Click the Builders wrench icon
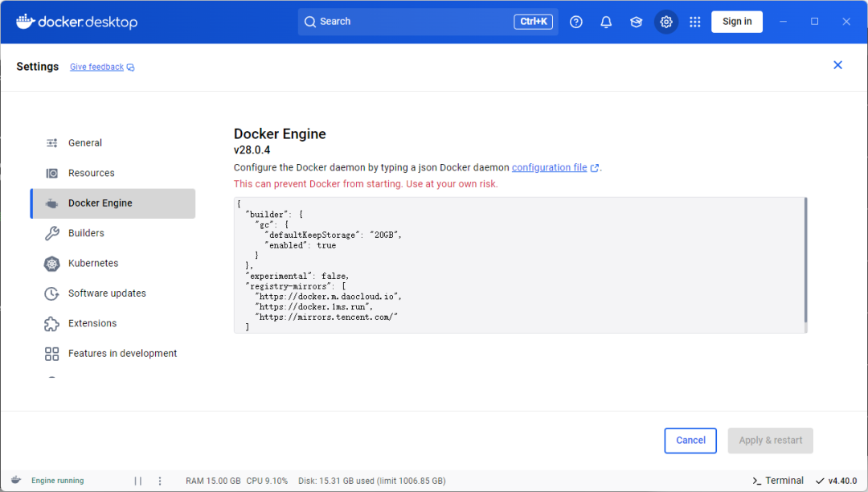This screenshot has height=492, width=868. click(x=52, y=233)
